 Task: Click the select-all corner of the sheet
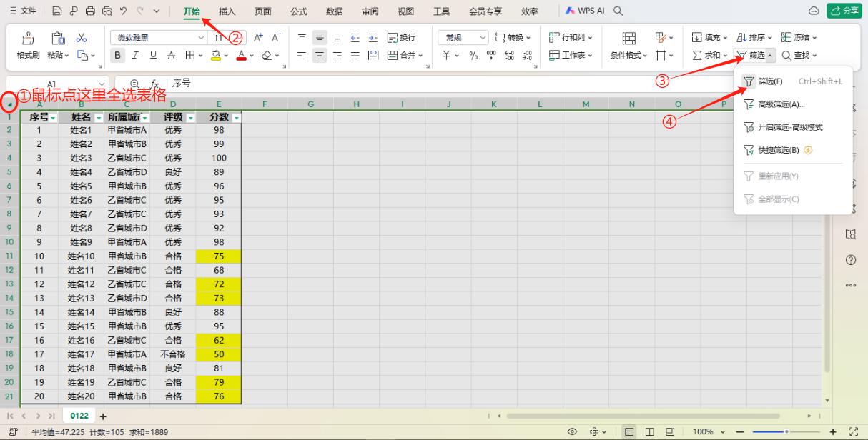pyautogui.click(x=9, y=104)
